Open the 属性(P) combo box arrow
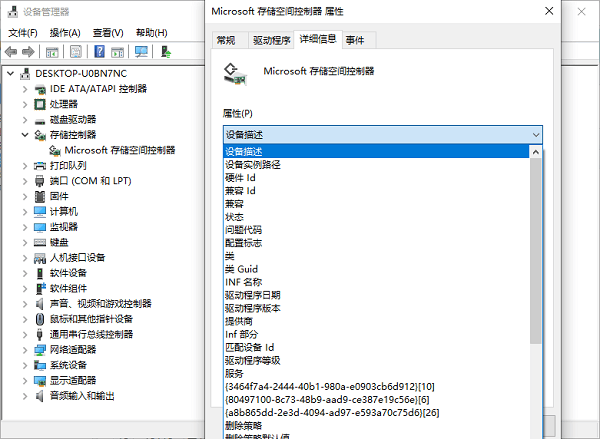Image resolution: width=600 pixels, height=439 pixels. tap(536, 135)
